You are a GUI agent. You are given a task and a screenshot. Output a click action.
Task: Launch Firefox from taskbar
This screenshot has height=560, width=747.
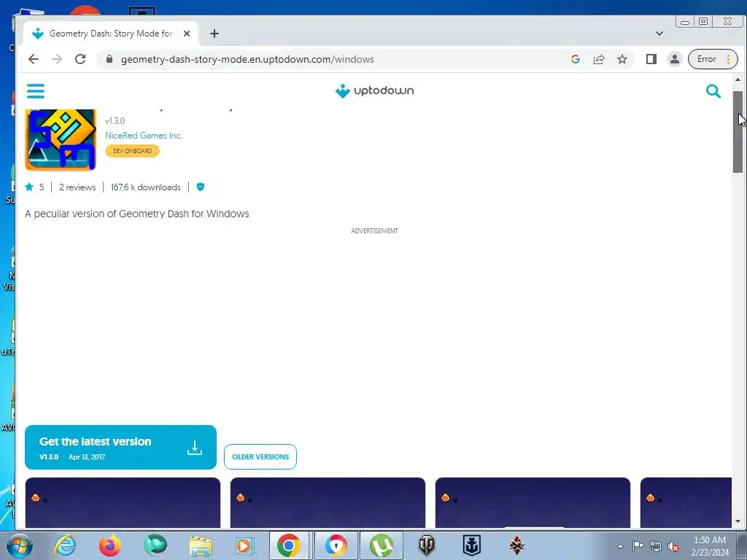[110, 545]
